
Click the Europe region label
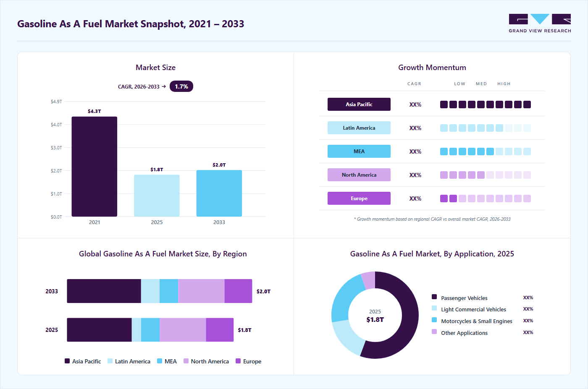point(359,198)
